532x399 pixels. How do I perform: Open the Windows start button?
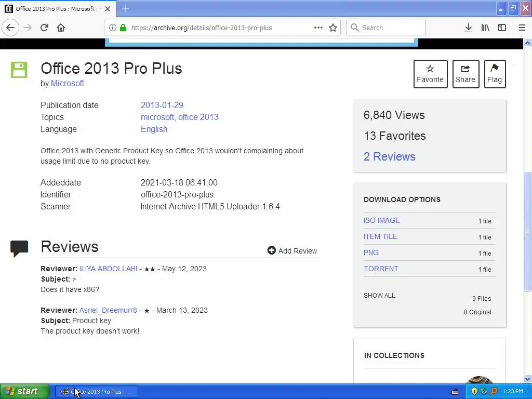(25, 392)
